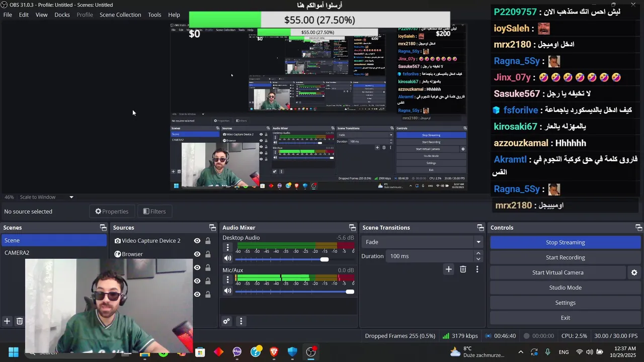Increase transition duration with up arrow
Image resolution: width=644 pixels, height=362 pixels.
pyautogui.click(x=478, y=253)
